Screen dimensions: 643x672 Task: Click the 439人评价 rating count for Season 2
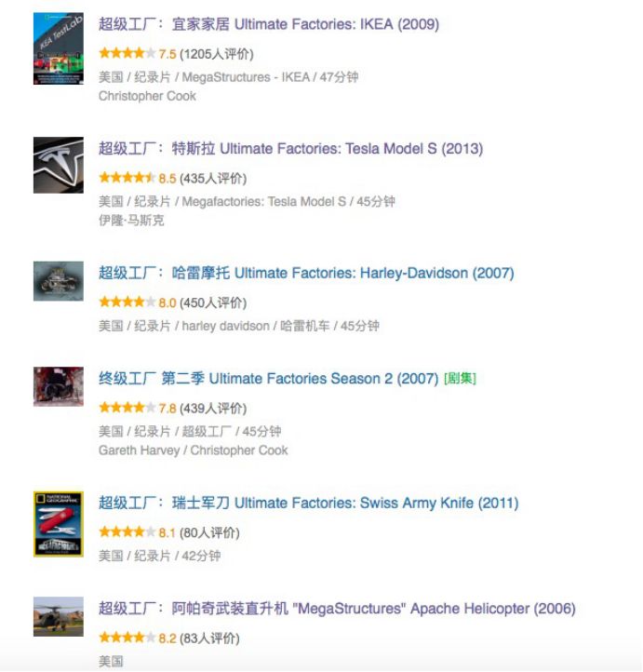[x=212, y=409]
